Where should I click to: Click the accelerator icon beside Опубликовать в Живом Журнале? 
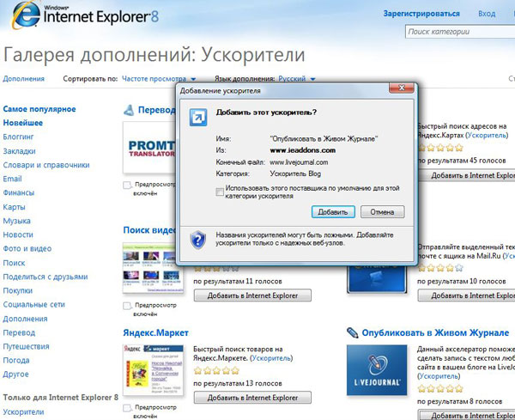(352, 332)
